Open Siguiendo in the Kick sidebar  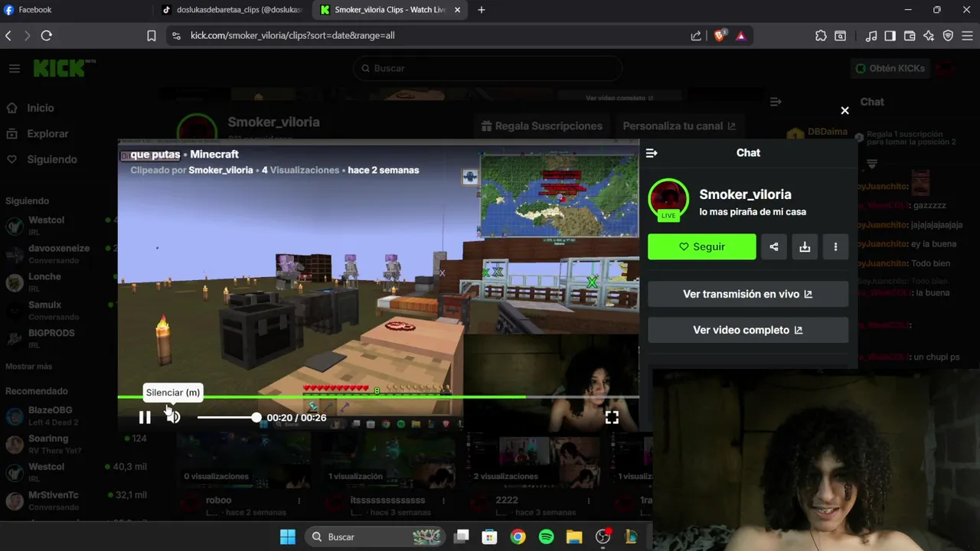[51, 159]
